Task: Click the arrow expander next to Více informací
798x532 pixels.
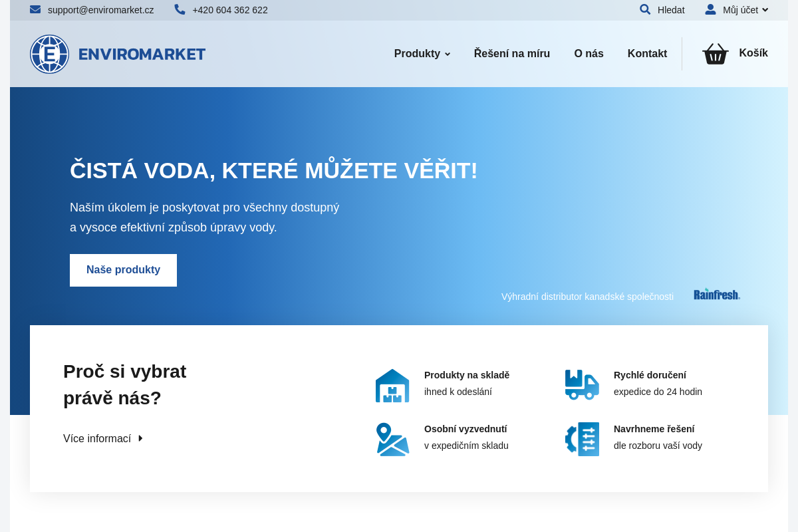Action: [140, 438]
